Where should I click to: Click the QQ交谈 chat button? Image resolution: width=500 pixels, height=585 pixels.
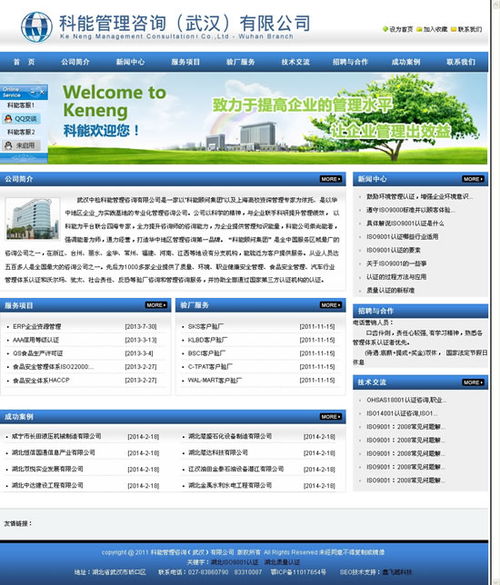pos(21,119)
